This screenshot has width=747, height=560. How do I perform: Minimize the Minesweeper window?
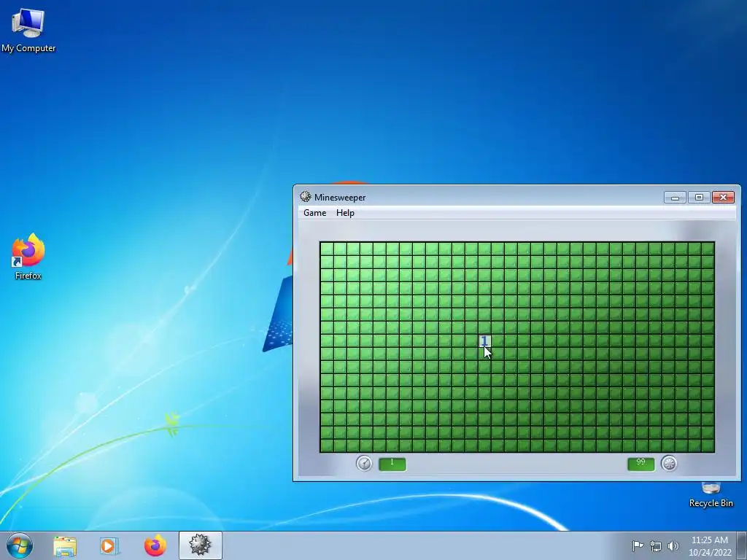pos(675,197)
